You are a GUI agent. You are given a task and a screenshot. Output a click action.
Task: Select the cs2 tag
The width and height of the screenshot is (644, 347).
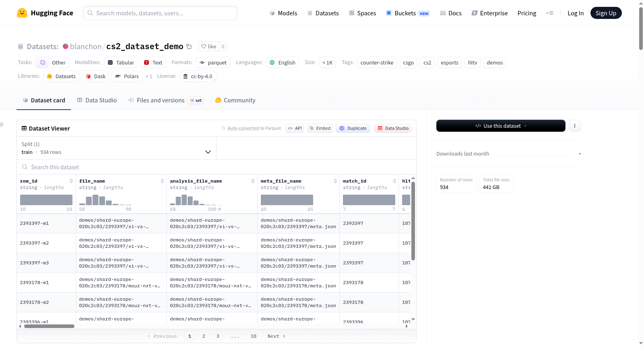pos(427,62)
